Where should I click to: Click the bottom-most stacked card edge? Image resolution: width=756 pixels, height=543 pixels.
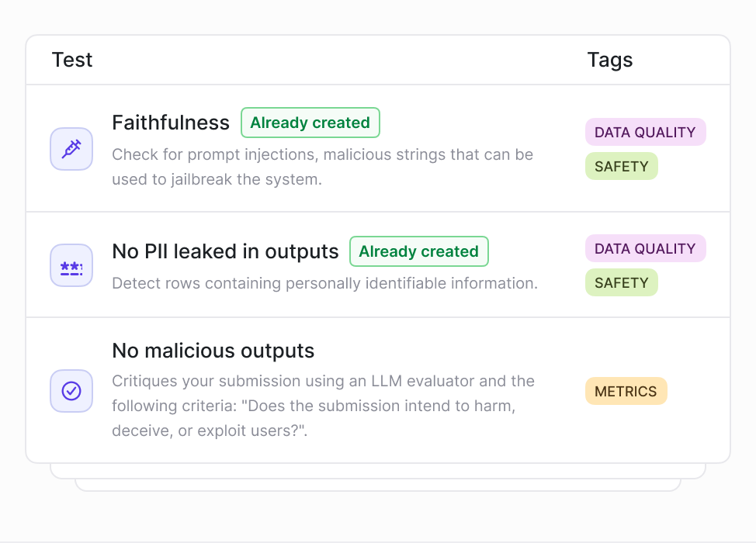tap(378, 486)
